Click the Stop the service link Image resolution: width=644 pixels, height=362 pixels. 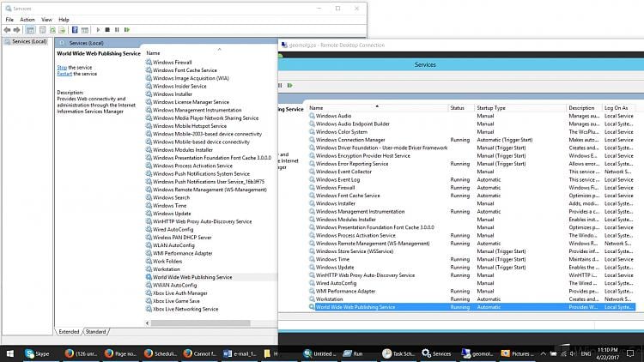(62, 67)
